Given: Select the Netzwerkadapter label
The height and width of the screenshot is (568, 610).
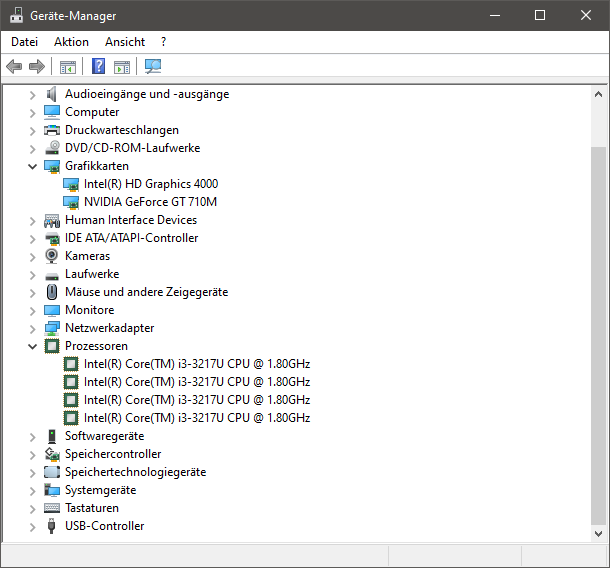Looking at the screenshot, I should click(x=110, y=328).
